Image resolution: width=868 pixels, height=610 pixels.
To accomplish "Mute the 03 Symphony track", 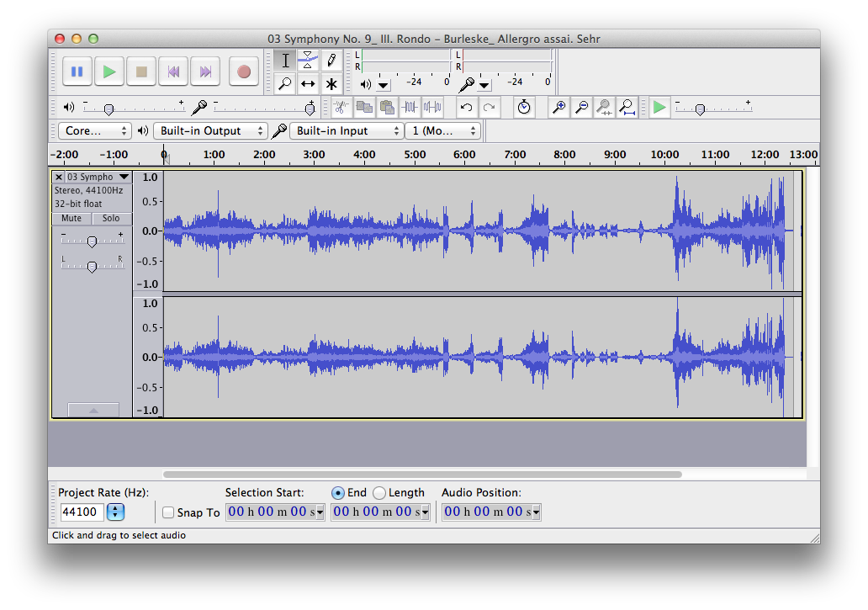I will (71, 219).
